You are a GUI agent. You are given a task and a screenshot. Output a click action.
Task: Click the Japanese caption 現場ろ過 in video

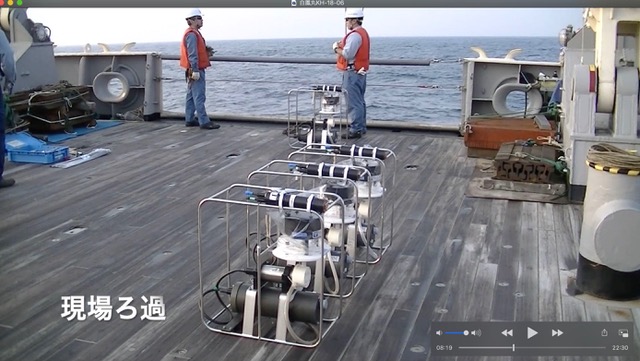click(113, 308)
